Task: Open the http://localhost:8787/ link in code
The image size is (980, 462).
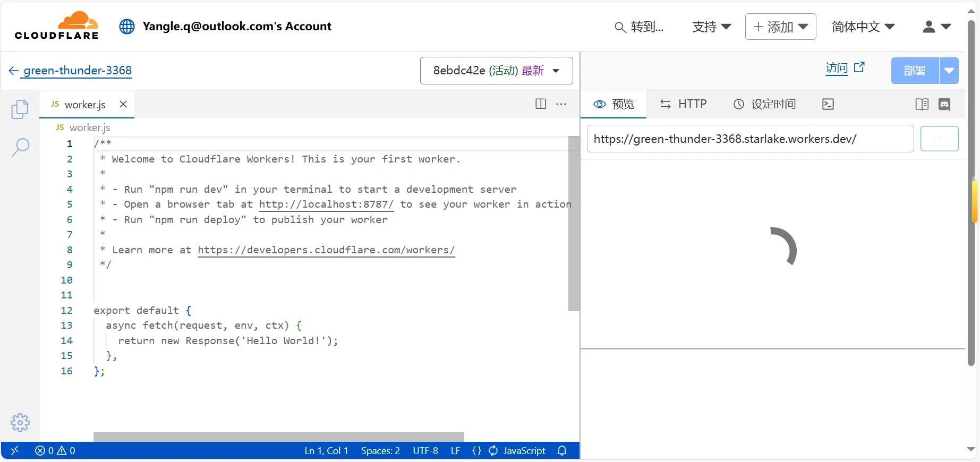Action: [326, 204]
